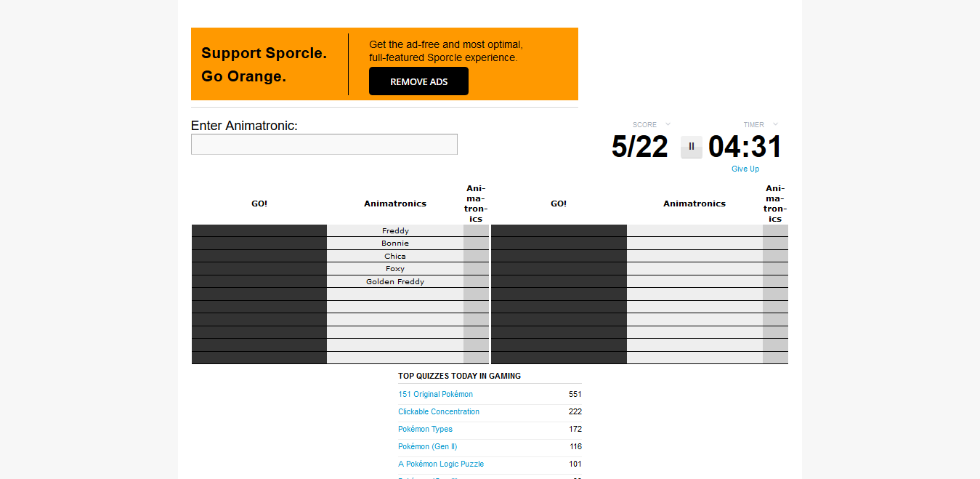The height and width of the screenshot is (479, 980).
Task: Select the Bonnie answer cell
Action: pos(395,243)
